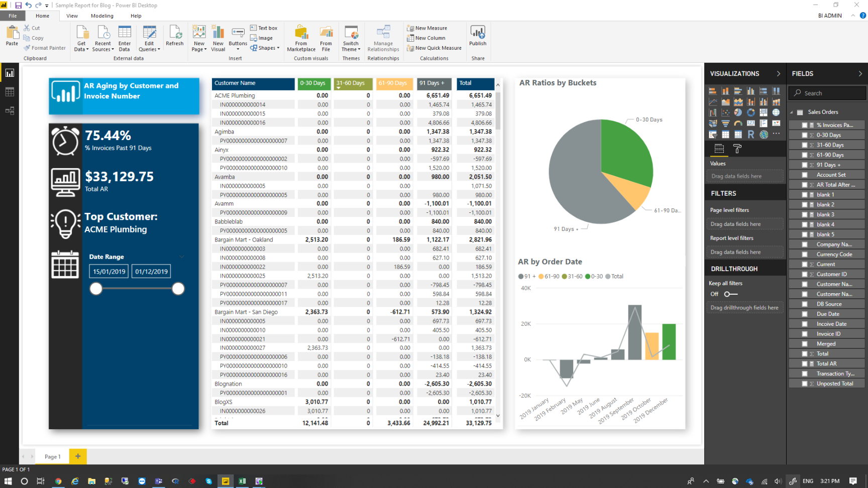Check the 91 Days + field
This screenshot has height=488, width=868.
tap(805, 165)
